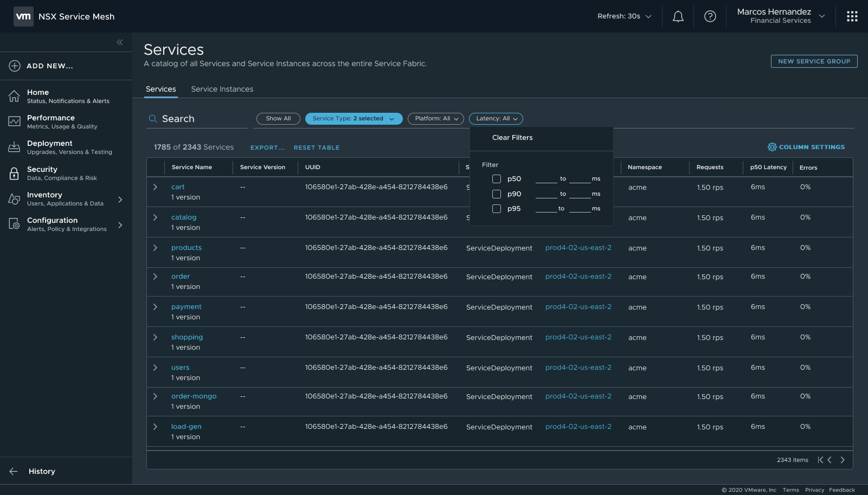Viewport: 868px width, 495px height.
Task: Open the Privacy footer link
Action: tap(814, 490)
